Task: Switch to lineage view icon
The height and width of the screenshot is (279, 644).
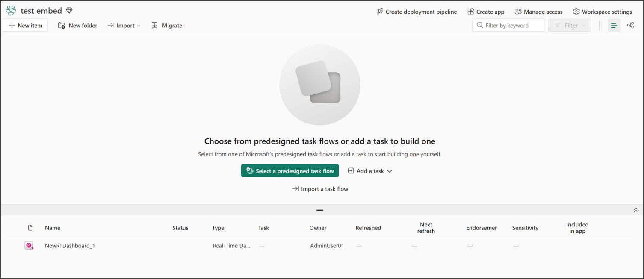Action: pyautogui.click(x=630, y=25)
